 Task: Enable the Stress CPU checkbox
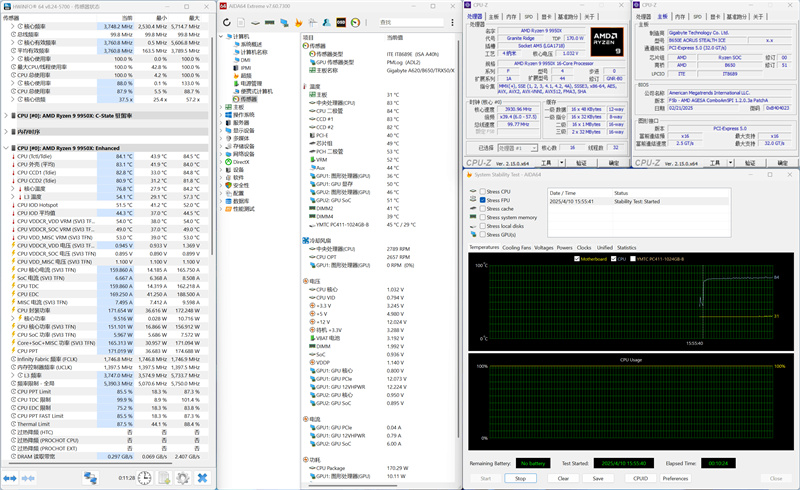coord(481,191)
